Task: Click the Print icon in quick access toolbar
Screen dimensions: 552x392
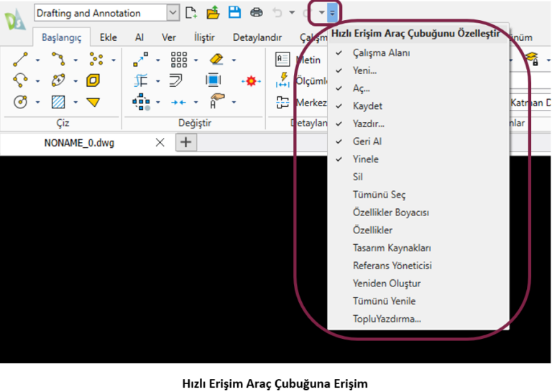Action: coord(256,12)
